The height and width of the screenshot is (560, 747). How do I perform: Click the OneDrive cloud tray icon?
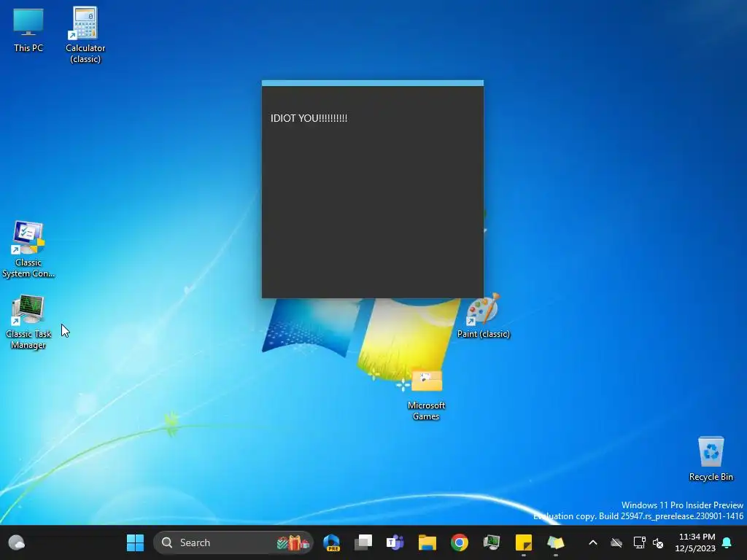616,542
